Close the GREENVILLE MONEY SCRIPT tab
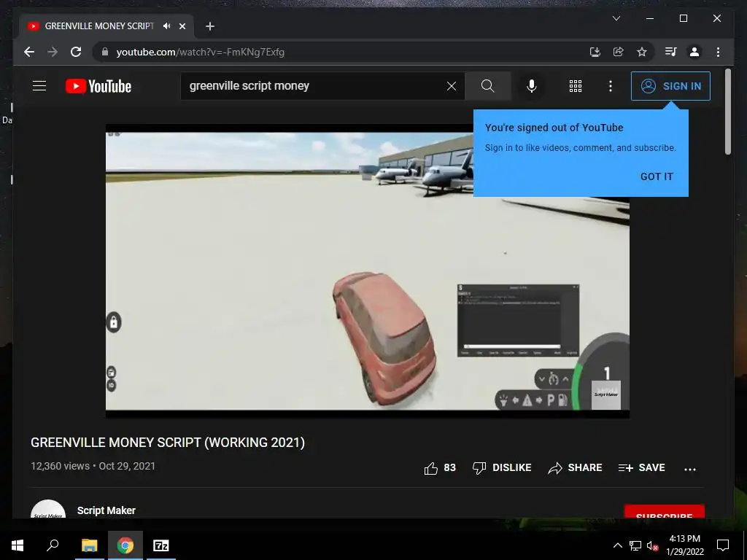This screenshot has width=747, height=560. [182, 26]
